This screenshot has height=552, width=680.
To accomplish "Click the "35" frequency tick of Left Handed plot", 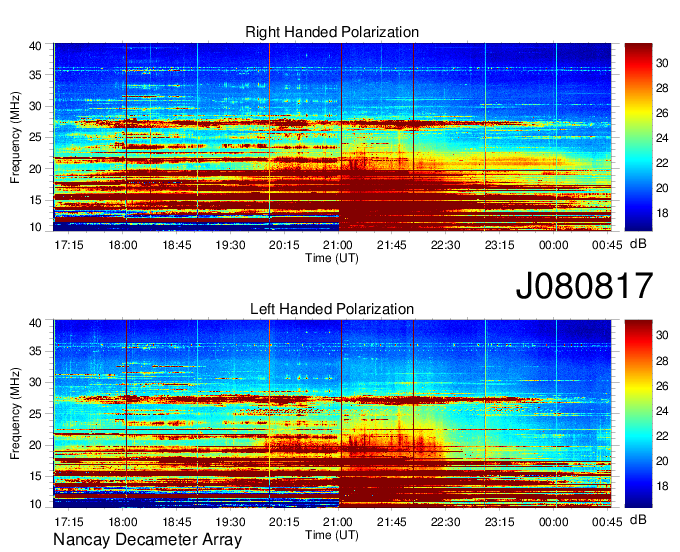I will 35,351.
